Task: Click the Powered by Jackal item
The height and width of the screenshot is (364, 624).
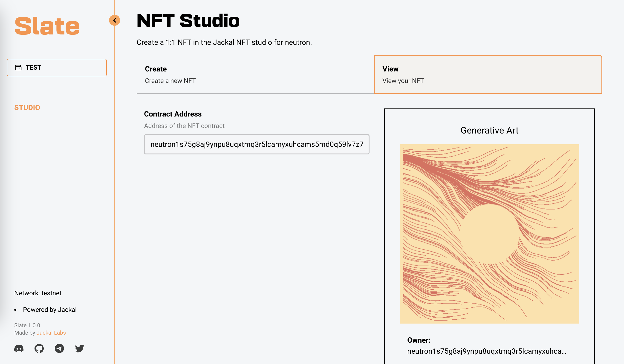Action: 49,310
